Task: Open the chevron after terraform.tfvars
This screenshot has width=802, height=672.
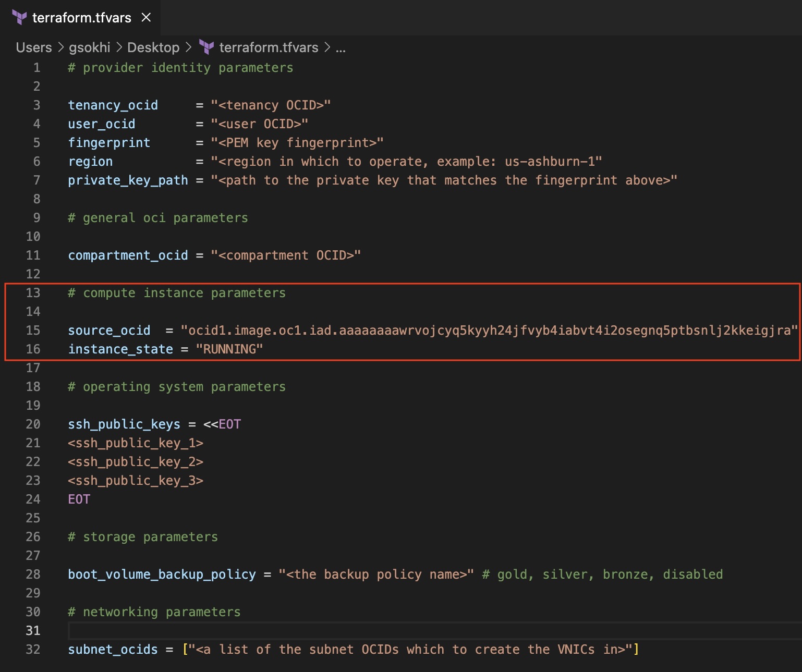Action: (x=326, y=47)
